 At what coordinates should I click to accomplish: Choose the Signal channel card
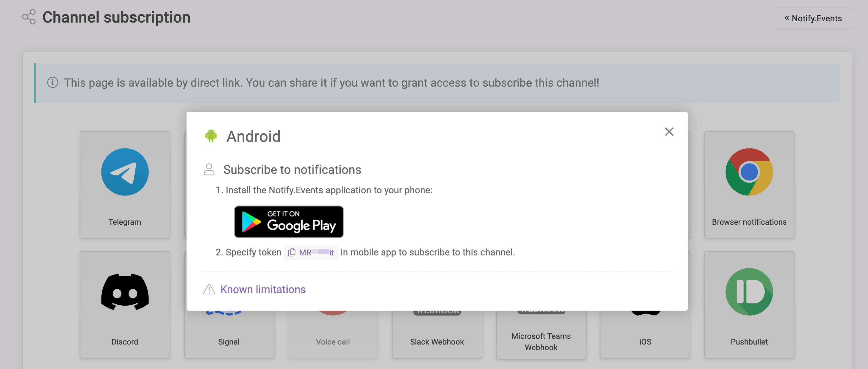coord(229,334)
